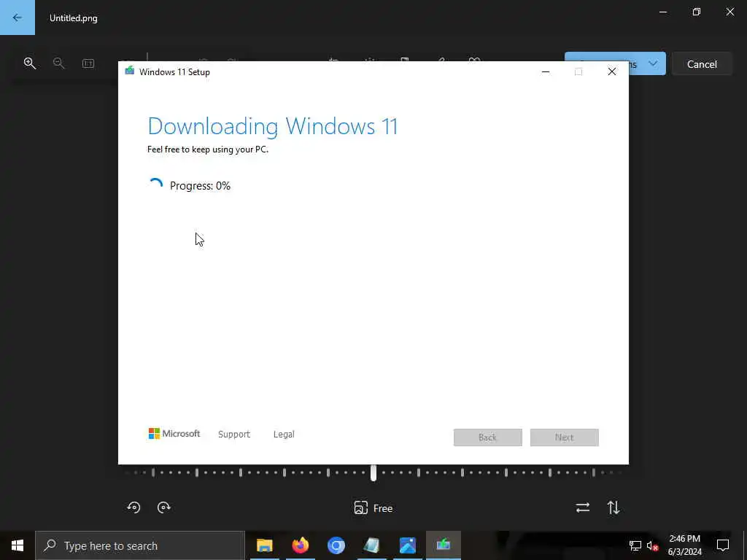Minimize the Windows 11 Setup window
Image resolution: width=747 pixels, height=560 pixels.
[546, 72]
